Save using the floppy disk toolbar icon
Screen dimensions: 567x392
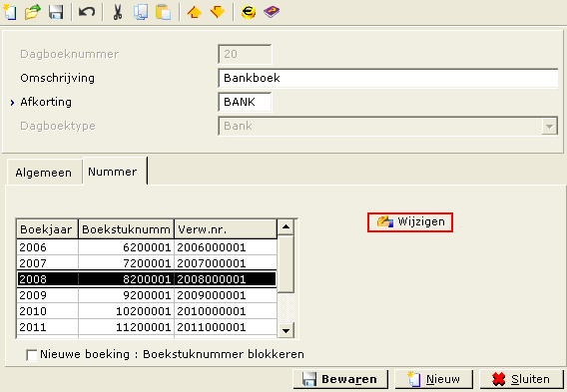(x=56, y=12)
